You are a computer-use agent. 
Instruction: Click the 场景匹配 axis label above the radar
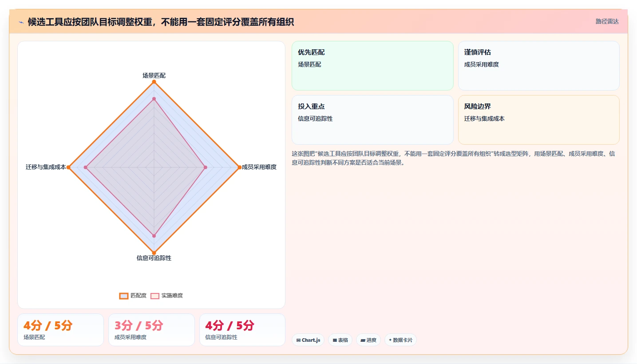click(154, 75)
